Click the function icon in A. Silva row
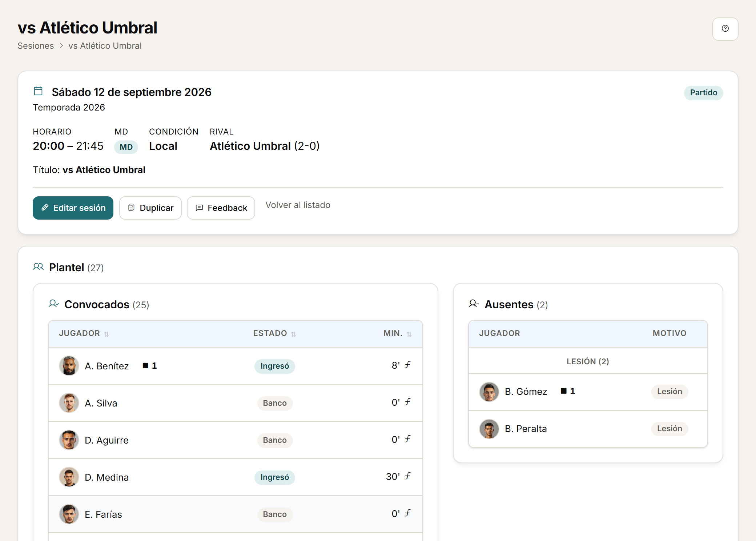756x541 pixels. coord(408,402)
